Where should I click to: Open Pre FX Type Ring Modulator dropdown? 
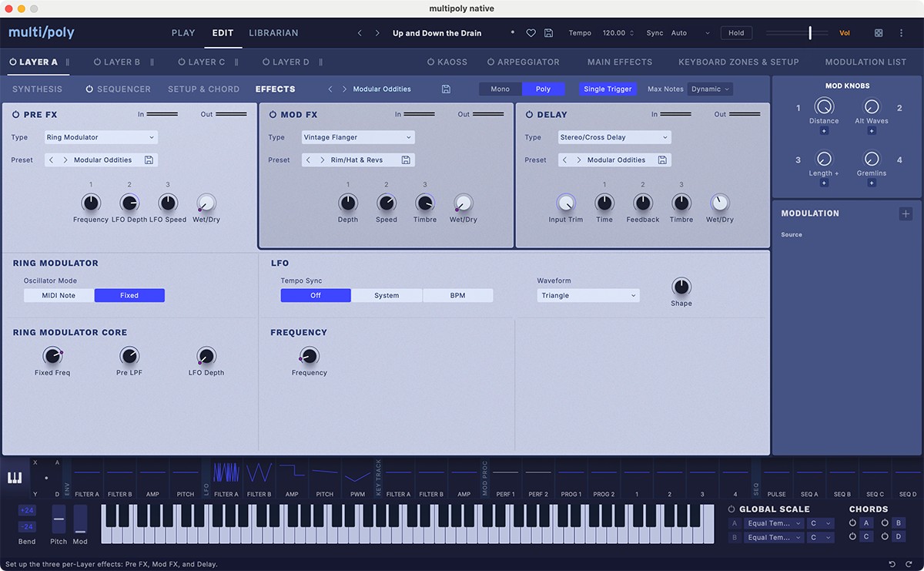(100, 137)
